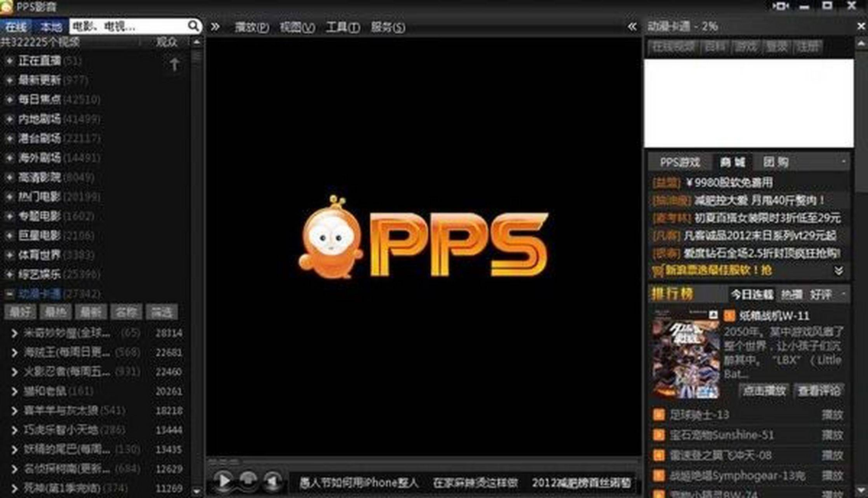Sort the list by 最新
The width and height of the screenshot is (868, 498).
tap(91, 312)
